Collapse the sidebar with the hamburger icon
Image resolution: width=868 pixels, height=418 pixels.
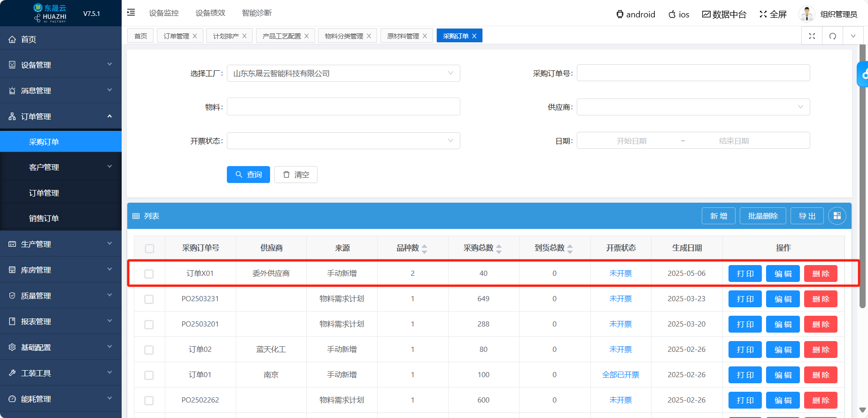point(131,13)
